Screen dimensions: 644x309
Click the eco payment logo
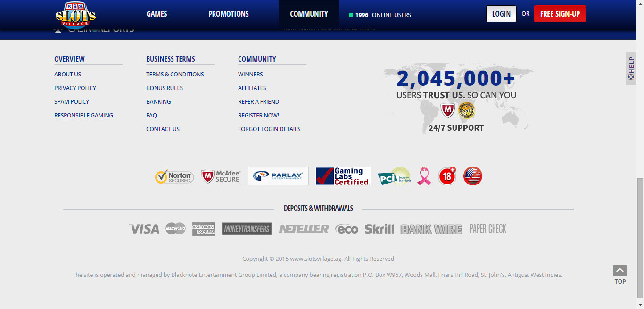[347, 229]
